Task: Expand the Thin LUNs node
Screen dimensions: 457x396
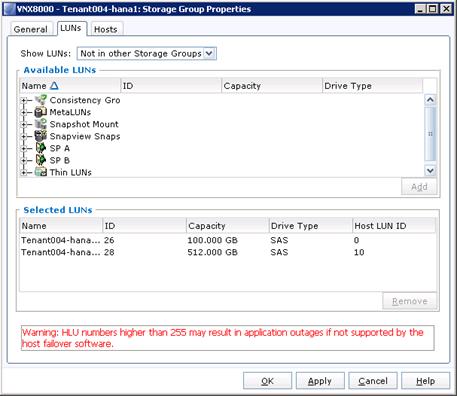Action: coord(24,172)
